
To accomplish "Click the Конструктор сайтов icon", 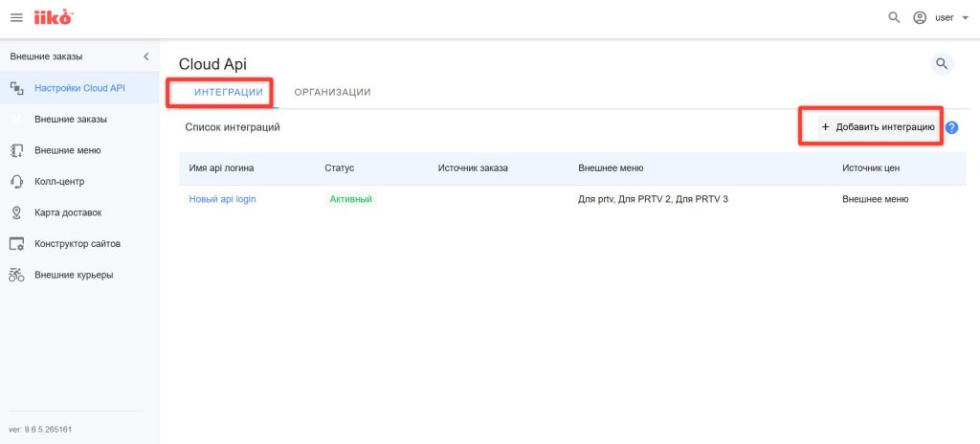I will [x=16, y=244].
